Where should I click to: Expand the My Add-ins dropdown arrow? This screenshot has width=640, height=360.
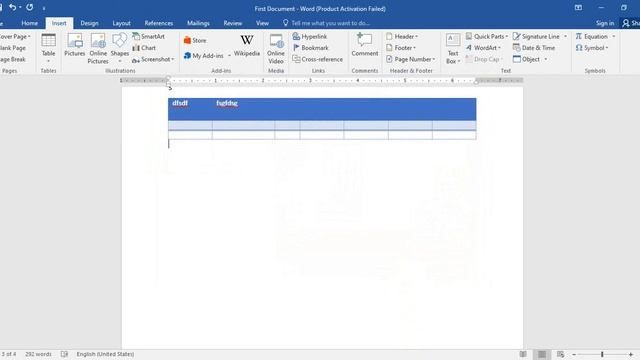[229, 56]
